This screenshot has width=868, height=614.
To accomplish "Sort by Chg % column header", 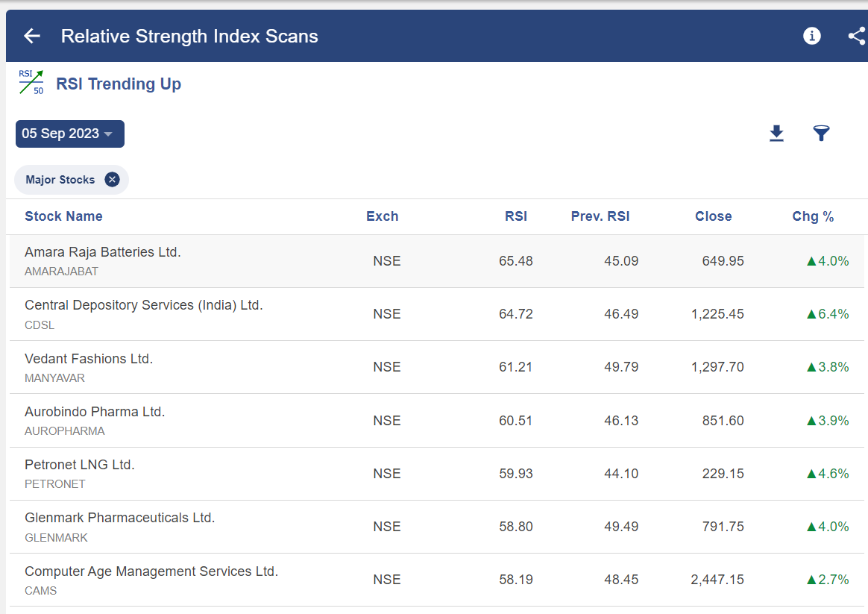I will coord(813,216).
